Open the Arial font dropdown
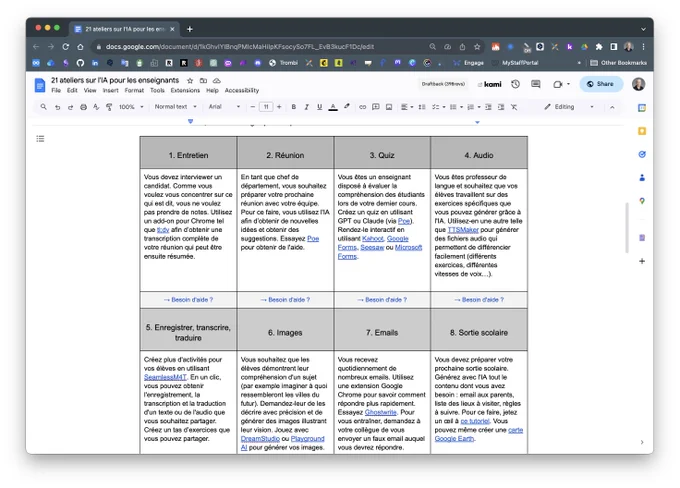The width and height of the screenshot is (680, 488). coord(224,107)
